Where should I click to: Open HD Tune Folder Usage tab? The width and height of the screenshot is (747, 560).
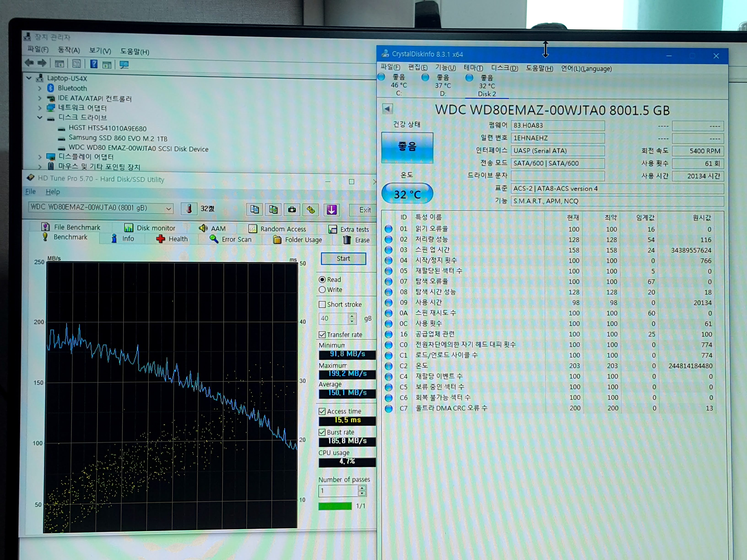click(298, 240)
